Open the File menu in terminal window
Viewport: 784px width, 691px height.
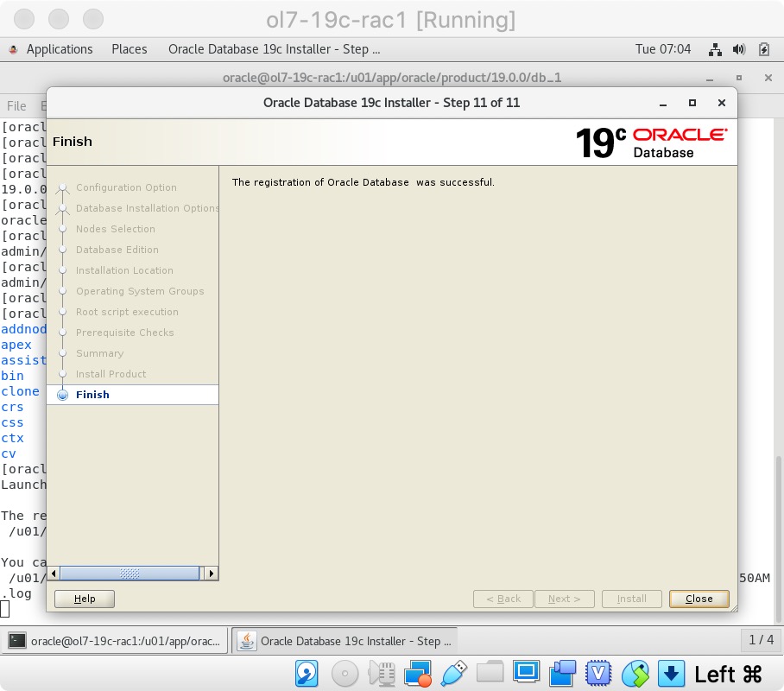16,106
